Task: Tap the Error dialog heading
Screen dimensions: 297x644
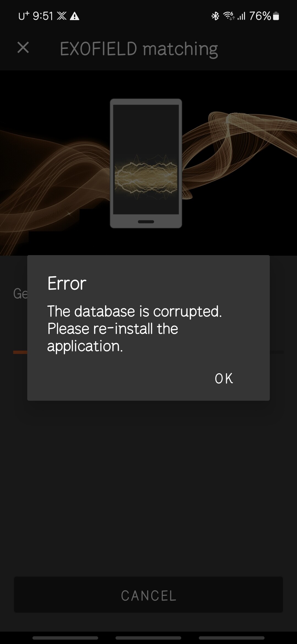Action: pyautogui.click(x=67, y=283)
